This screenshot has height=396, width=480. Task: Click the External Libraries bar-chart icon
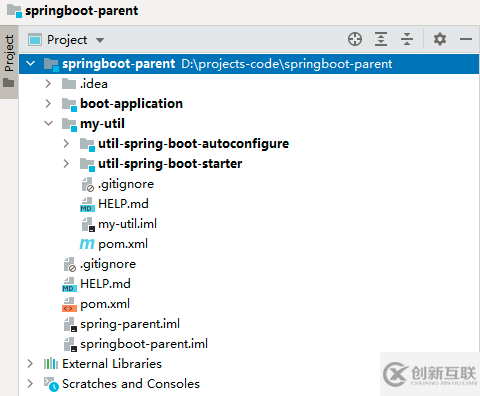tap(51, 364)
